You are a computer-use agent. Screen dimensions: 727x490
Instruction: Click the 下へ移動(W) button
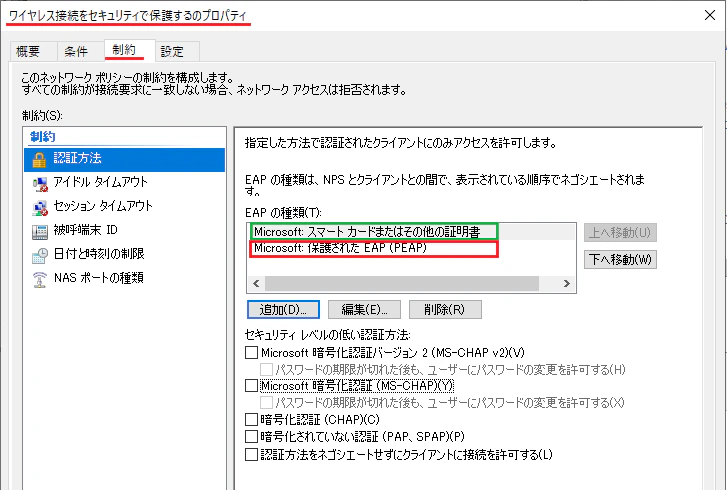[620, 259]
